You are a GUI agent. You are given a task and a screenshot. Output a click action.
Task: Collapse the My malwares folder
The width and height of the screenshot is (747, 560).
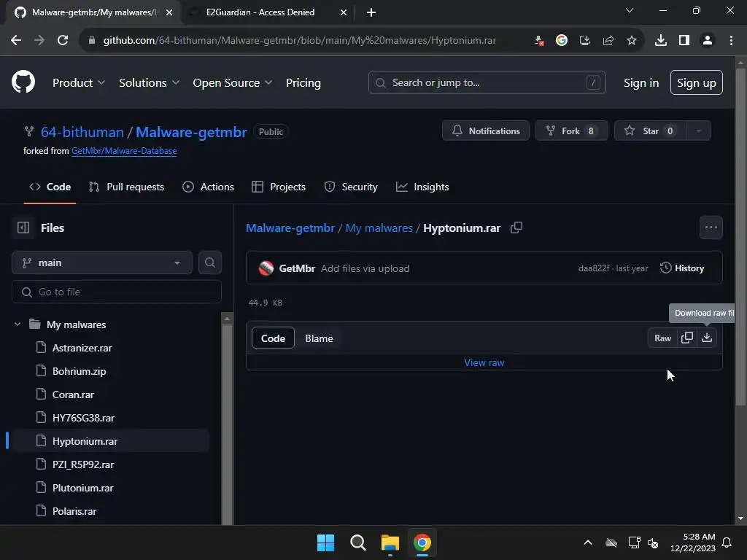[18, 324]
